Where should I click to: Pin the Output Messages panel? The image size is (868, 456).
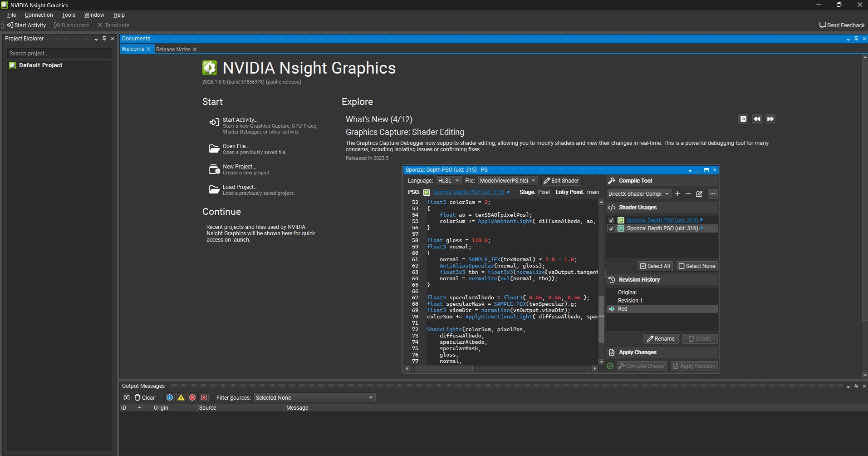856,386
